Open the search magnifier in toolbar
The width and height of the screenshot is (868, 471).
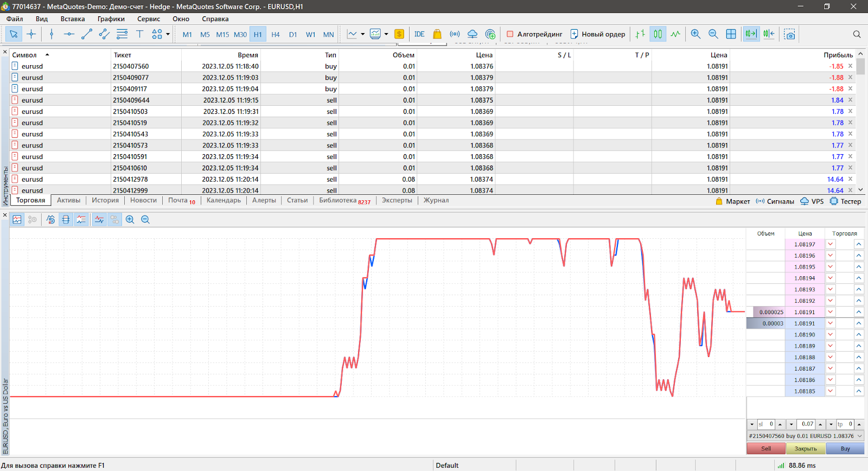(857, 34)
